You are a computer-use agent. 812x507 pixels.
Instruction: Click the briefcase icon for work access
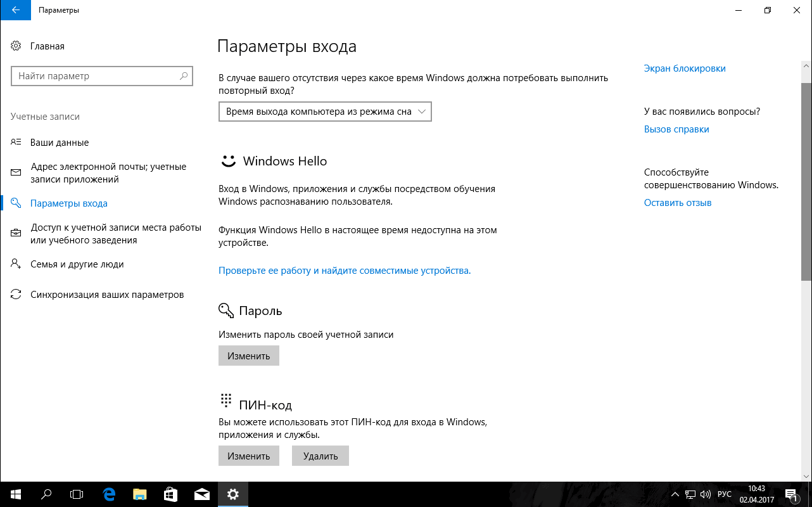tap(16, 234)
